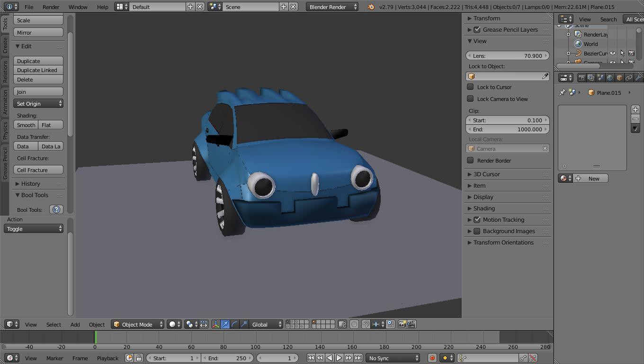This screenshot has width=644, height=364.
Task: Click the eyedropper in Lock to Object field
Action: 545,76
